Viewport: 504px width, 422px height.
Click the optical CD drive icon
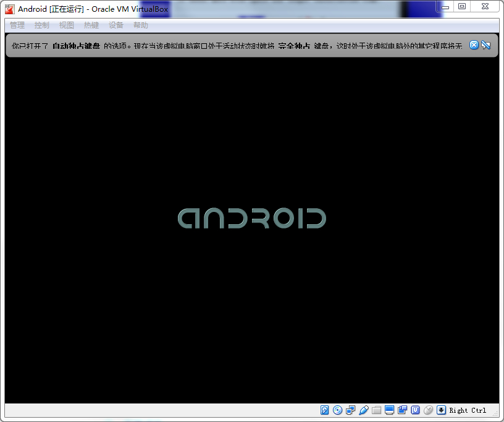pos(337,410)
